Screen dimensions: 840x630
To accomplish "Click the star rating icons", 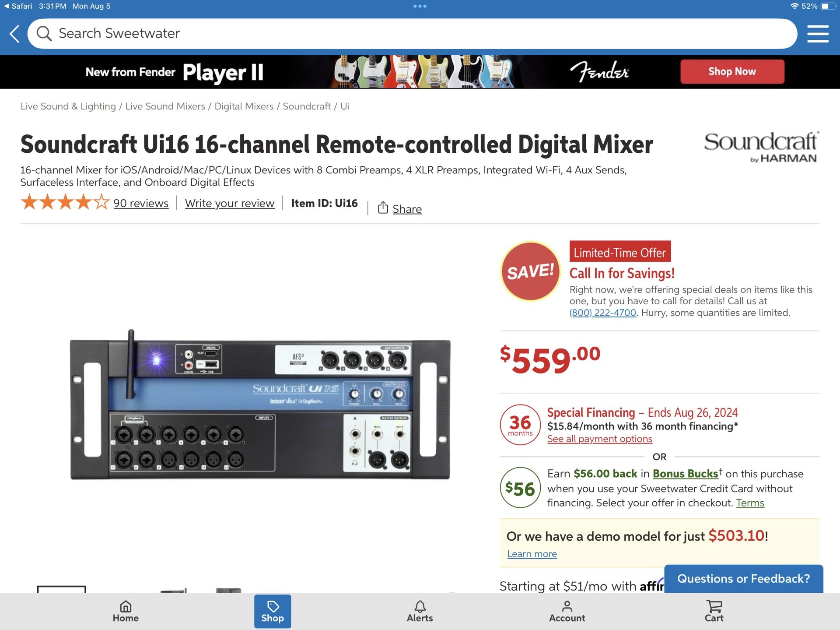I will 65,202.
